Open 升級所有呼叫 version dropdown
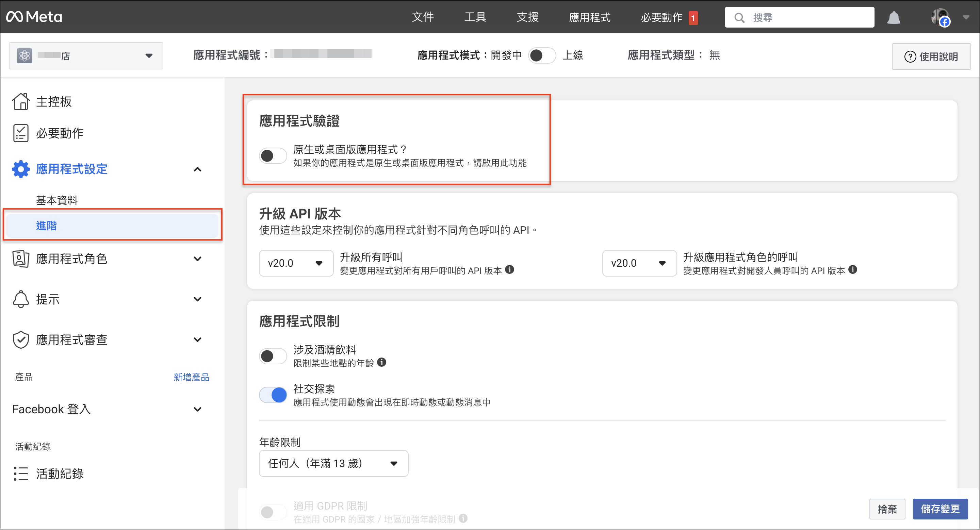 pos(296,263)
